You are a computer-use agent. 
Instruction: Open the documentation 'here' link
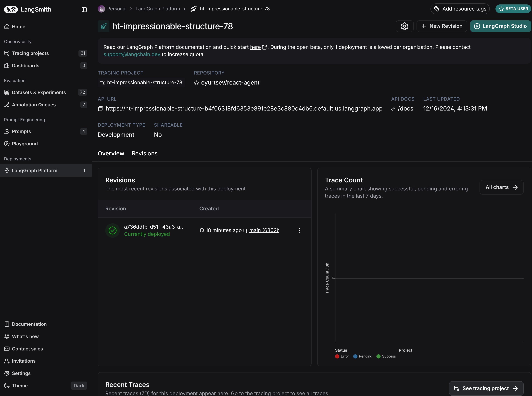click(x=255, y=47)
